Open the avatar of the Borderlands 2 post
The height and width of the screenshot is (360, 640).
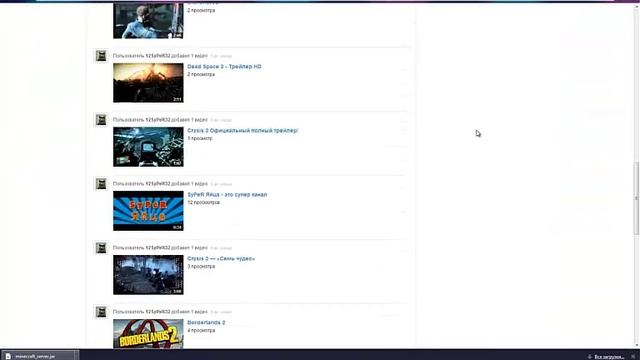pyautogui.click(x=101, y=312)
